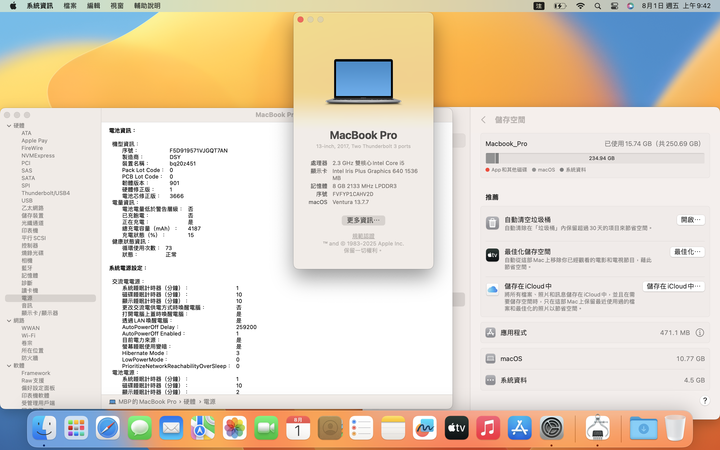Open Finder from the Dock
This screenshot has height=450, width=720.
point(44,428)
